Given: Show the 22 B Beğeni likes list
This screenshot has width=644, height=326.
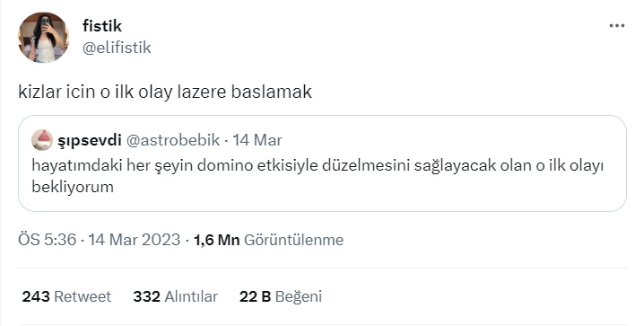Looking at the screenshot, I should pyautogui.click(x=281, y=296).
